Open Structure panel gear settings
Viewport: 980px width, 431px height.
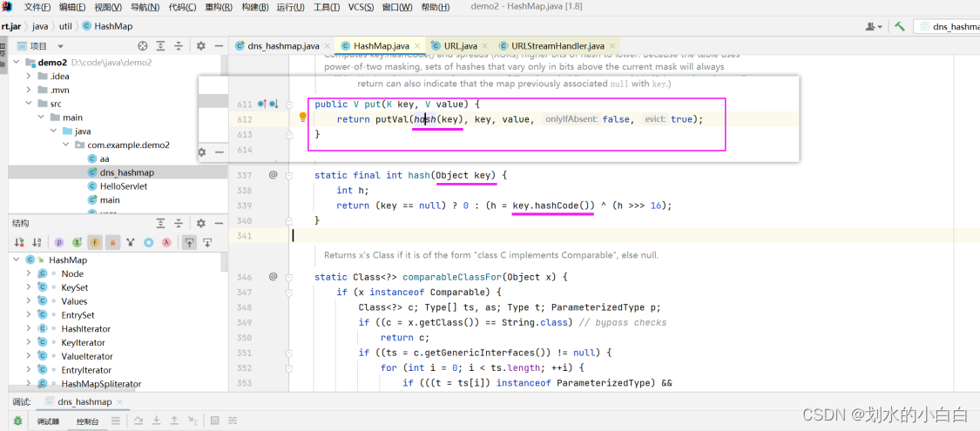[200, 223]
